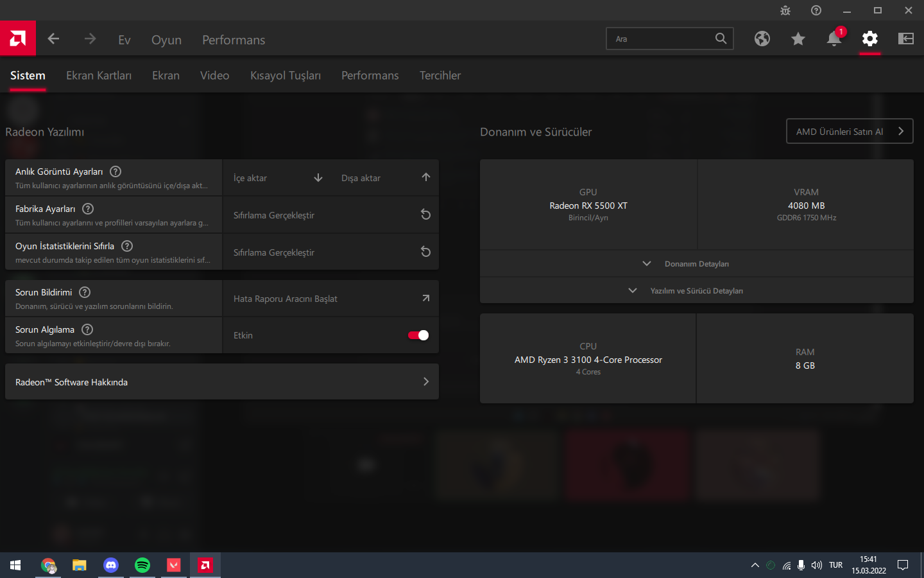The image size is (924, 578).
Task: Go back with the left arrow
Action: [54, 39]
